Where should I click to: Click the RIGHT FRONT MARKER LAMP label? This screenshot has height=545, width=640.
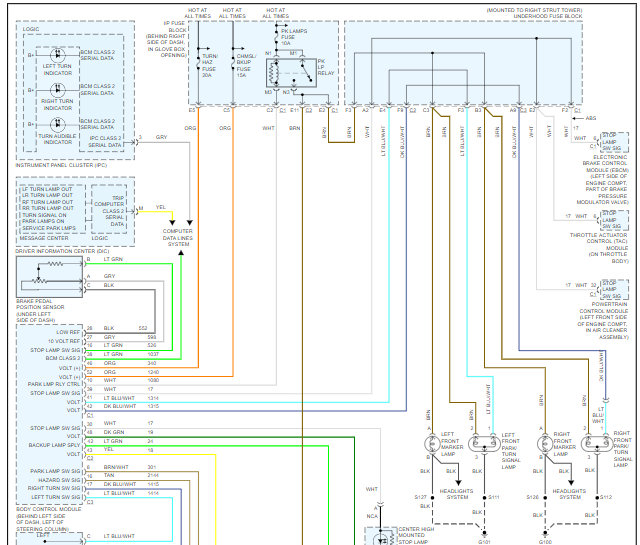pyautogui.click(x=564, y=444)
